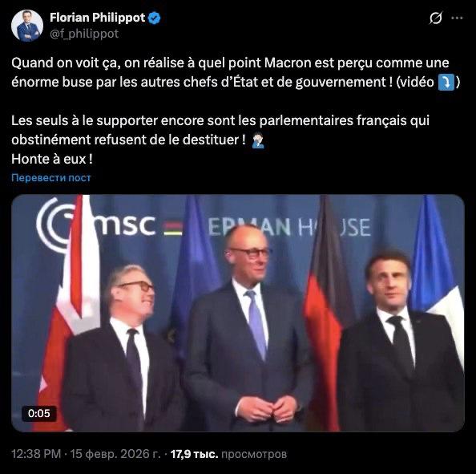The height and width of the screenshot is (474, 476).
Task: Click the blue verified badge
Action: point(154,18)
